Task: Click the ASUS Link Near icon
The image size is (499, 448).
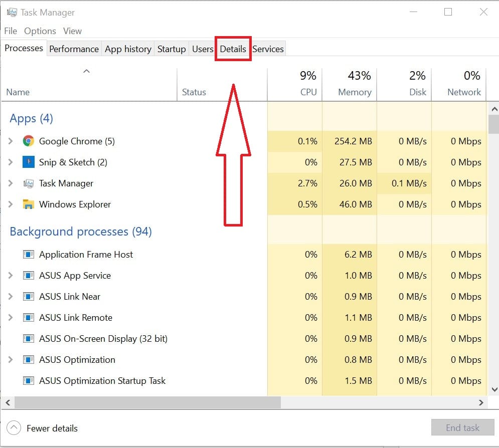Action: (x=28, y=296)
